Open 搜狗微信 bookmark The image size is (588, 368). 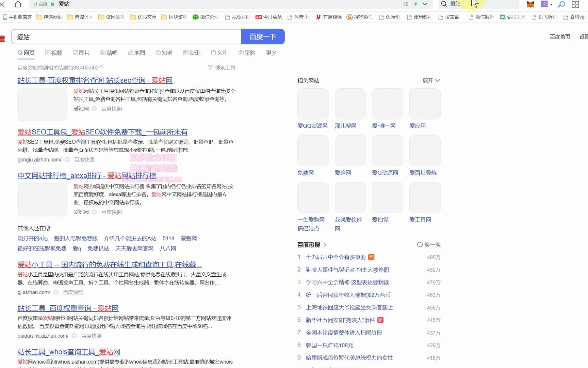360,17
